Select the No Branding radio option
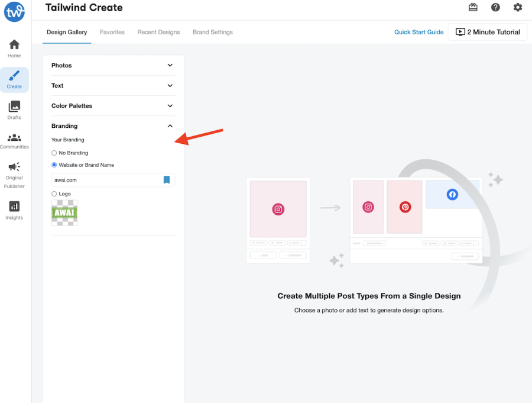 coord(54,153)
